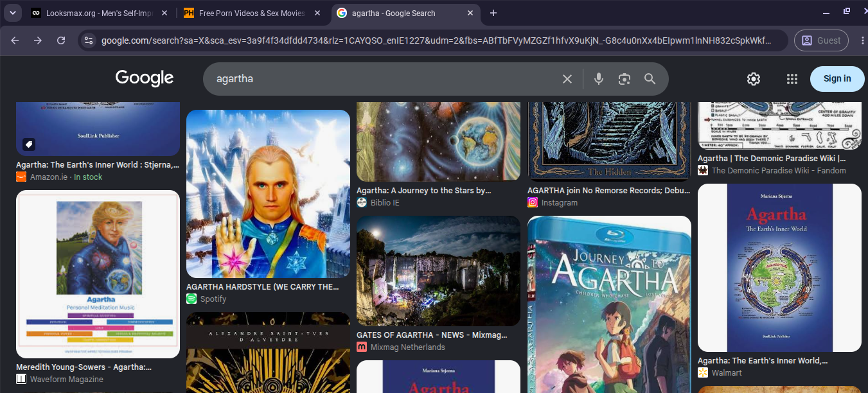Open AGARTHA HARDSTYLE (WE CARRY THE... link
This screenshot has height=393, width=868.
tap(263, 287)
